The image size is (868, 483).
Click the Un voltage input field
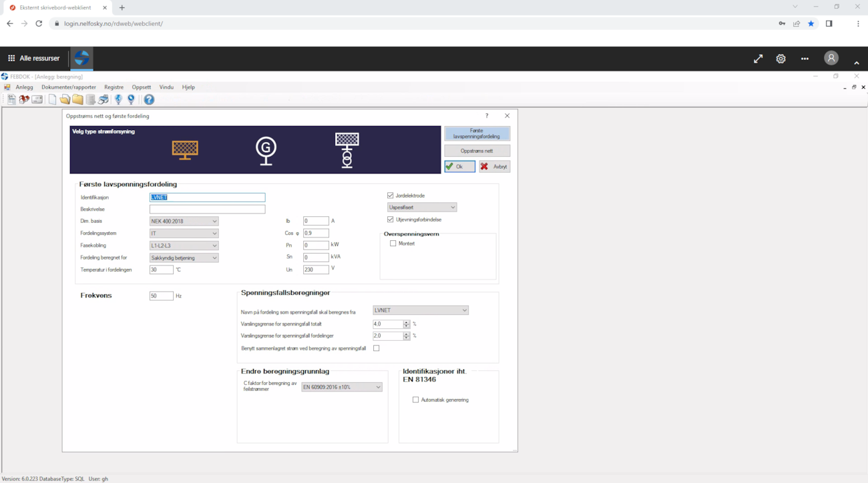tap(316, 270)
